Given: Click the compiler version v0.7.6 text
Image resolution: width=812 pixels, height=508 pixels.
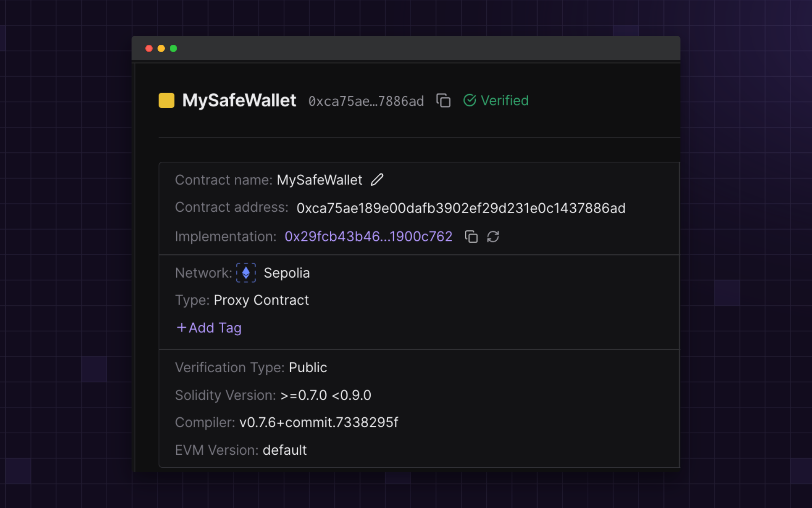Looking at the screenshot, I should [319, 423].
